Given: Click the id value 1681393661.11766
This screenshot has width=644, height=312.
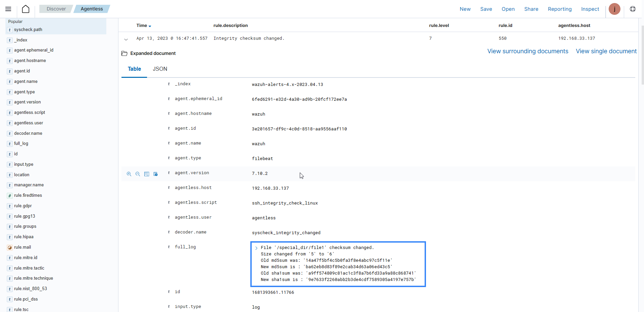Looking at the screenshot, I should (x=273, y=292).
